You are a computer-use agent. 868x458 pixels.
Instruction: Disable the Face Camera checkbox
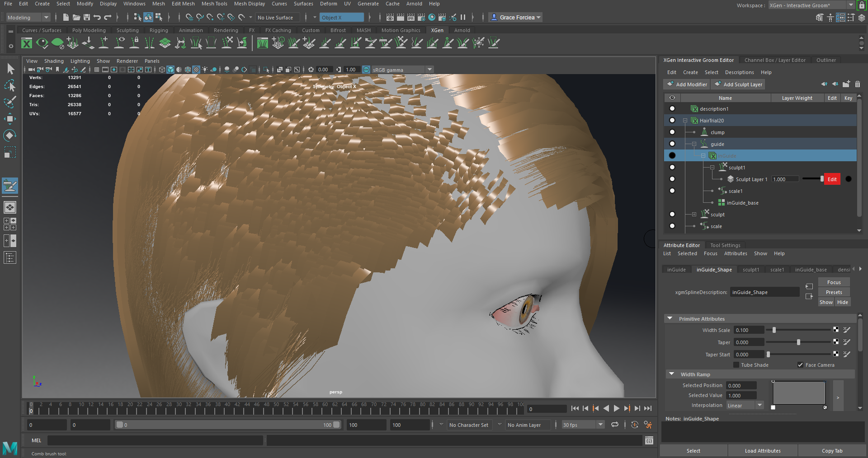pyautogui.click(x=800, y=365)
